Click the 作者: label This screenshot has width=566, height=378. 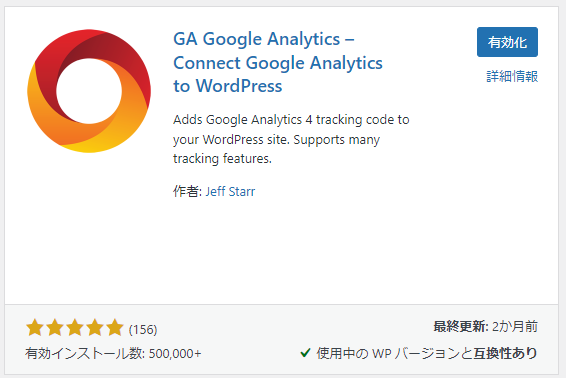click(x=188, y=191)
